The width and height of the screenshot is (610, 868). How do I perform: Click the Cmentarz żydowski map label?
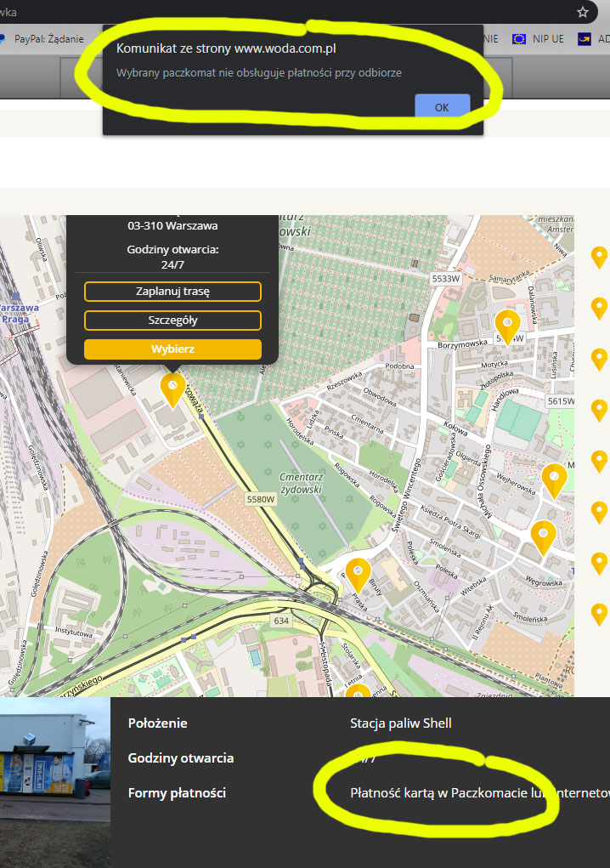pos(301,483)
